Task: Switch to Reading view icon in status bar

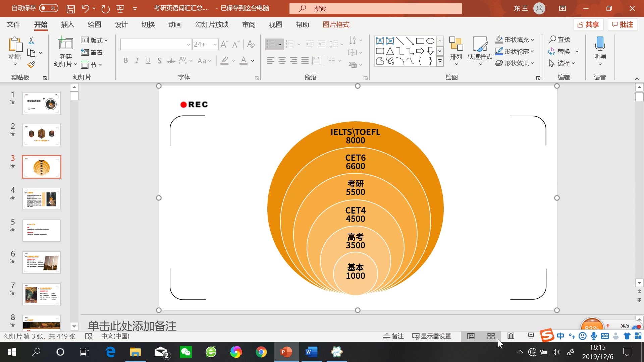Action: click(x=511, y=336)
